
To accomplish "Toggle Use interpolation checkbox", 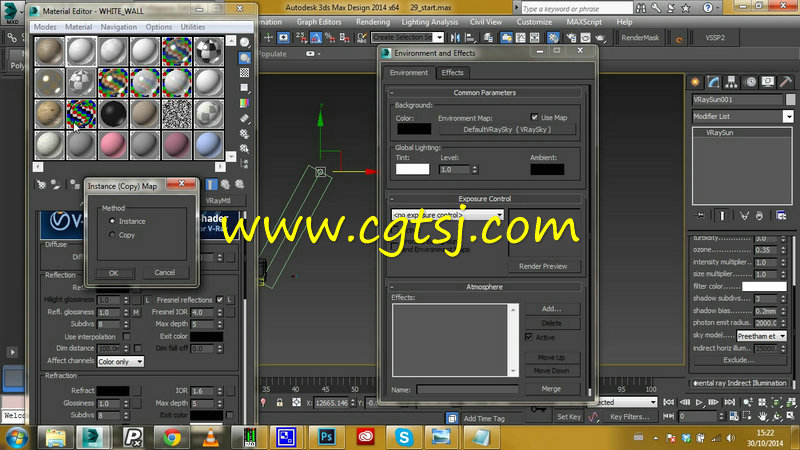I will tap(127, 337).
